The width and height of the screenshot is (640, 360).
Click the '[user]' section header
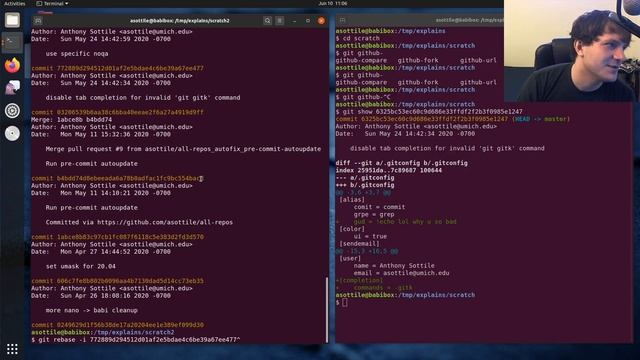pos(350,259)
